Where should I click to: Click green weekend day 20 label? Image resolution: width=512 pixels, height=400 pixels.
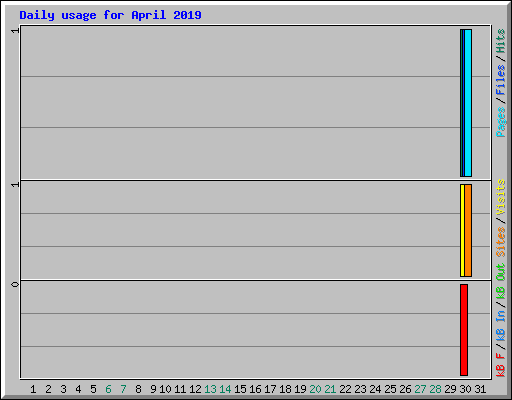[x=315, y=389]
